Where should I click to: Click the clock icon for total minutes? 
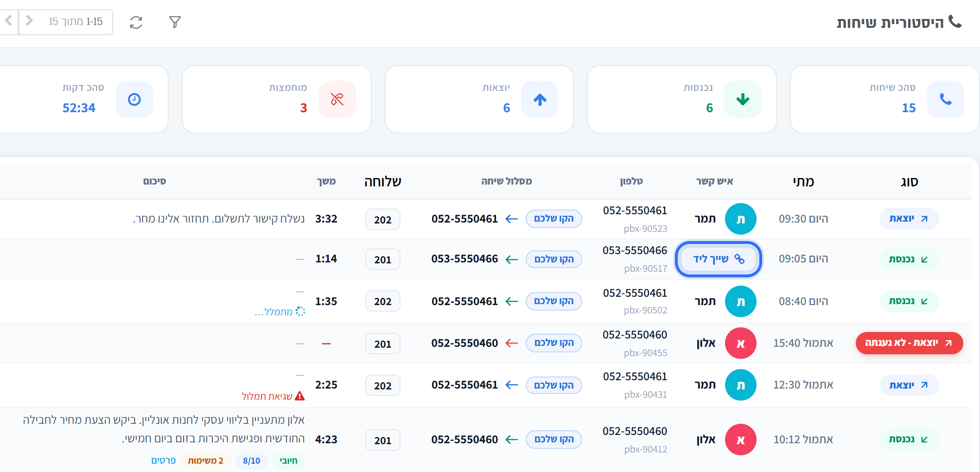click(134, 99)
